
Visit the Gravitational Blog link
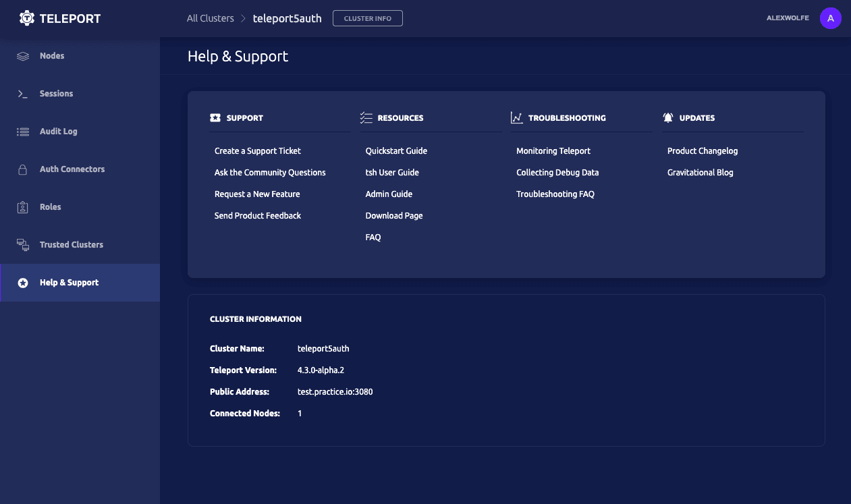tap(700, 172)
